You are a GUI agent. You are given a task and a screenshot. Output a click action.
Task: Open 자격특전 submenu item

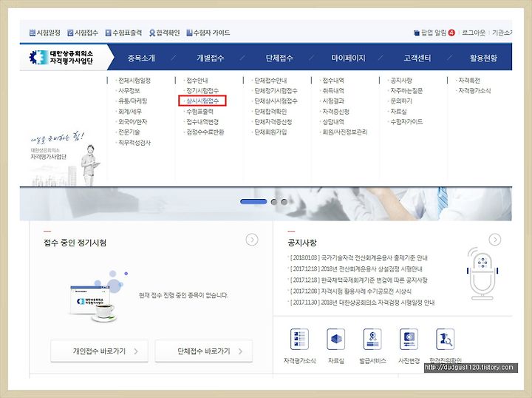pyautogui.click(x=470, y=81)
